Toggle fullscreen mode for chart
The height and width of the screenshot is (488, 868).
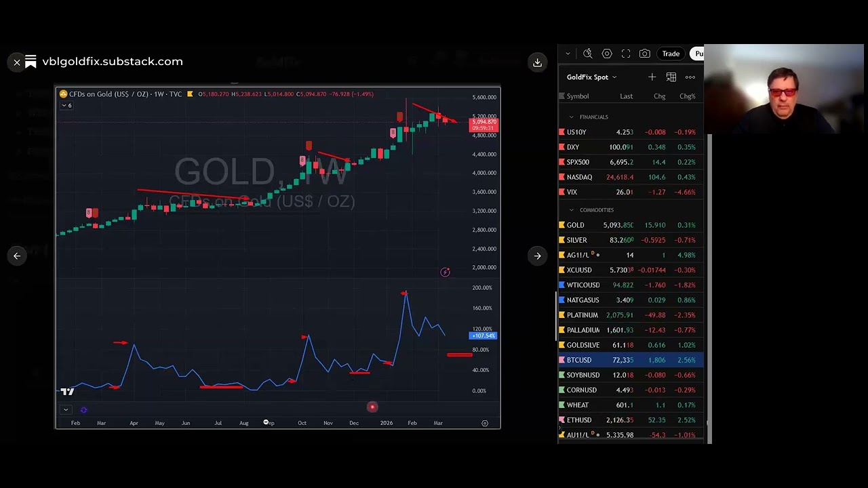tap(626, 54)
